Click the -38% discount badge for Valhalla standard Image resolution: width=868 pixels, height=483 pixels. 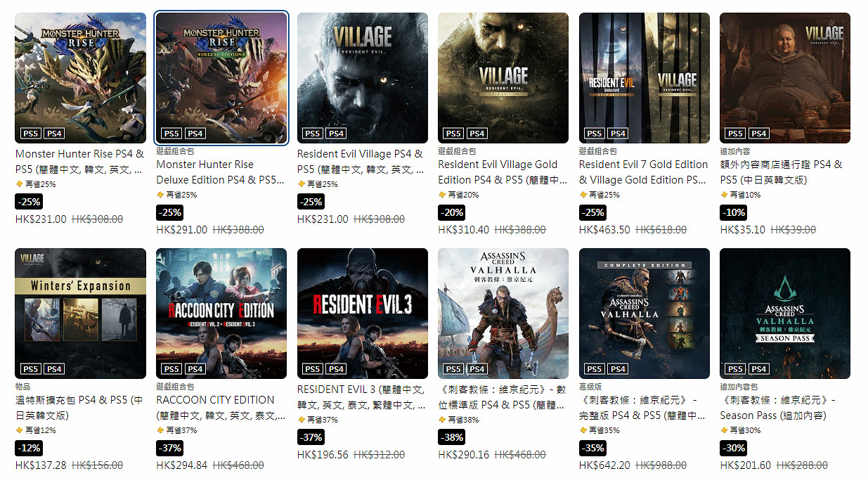pos(451,437)
